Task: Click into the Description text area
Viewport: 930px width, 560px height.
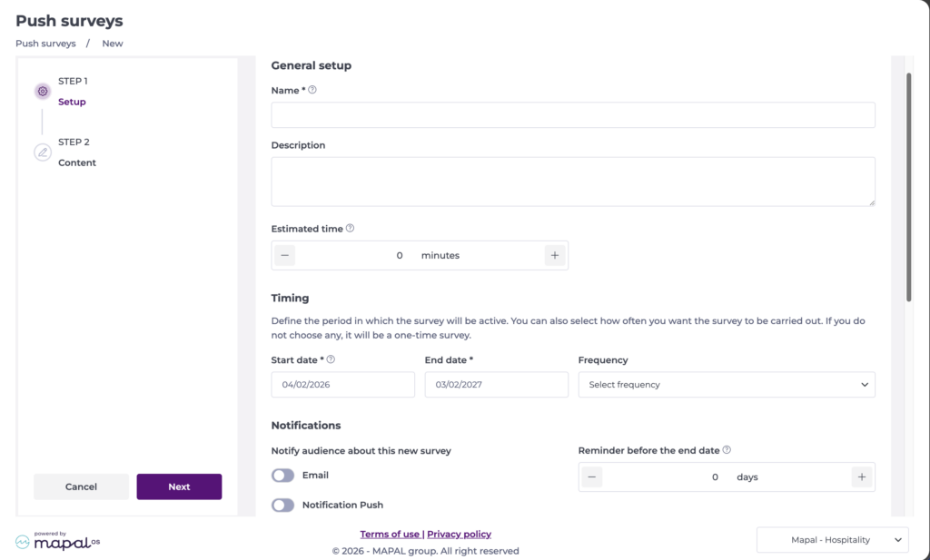Action: click(572, 182)
